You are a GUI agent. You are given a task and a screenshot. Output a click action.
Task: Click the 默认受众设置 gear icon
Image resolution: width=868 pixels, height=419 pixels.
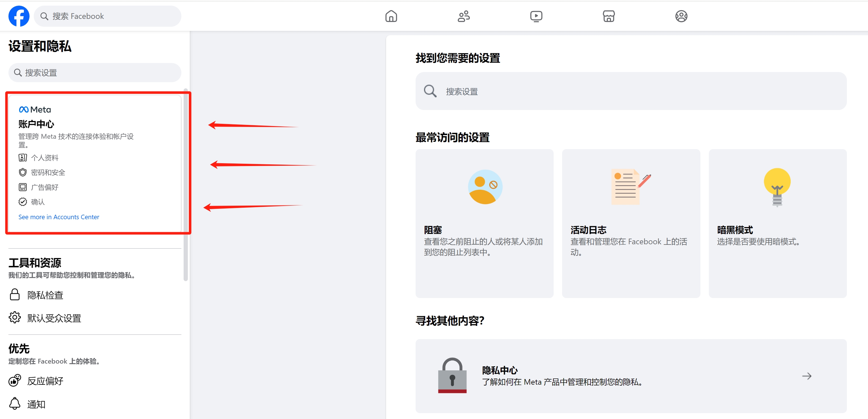[x=15, y=317]
